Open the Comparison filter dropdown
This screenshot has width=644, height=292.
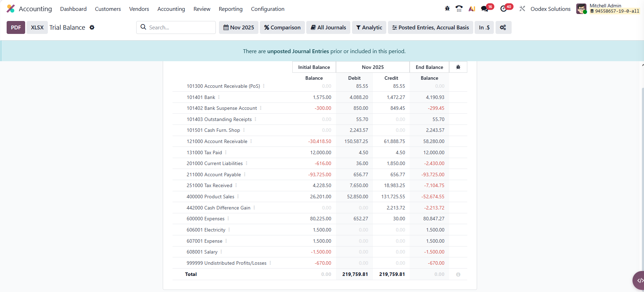(282, 27)
